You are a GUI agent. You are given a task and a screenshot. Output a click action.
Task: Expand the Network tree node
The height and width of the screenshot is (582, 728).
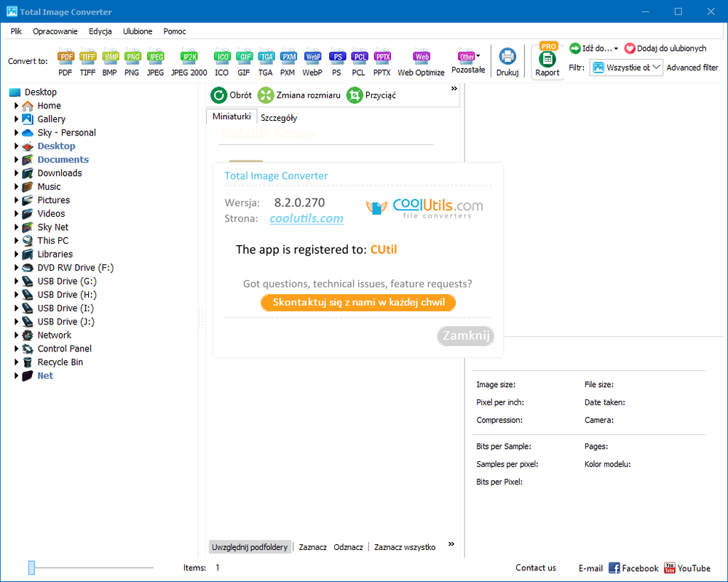[16, 335]
